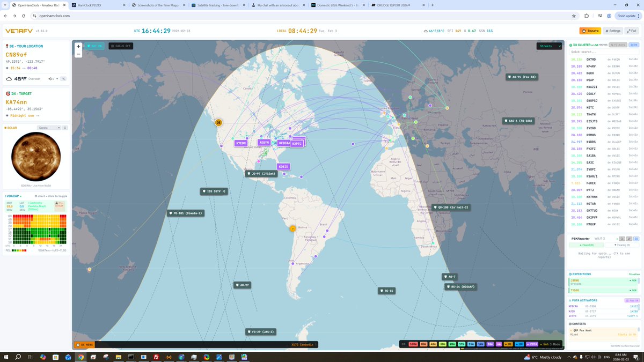Select the AO-27 satellite marker

click(242, 285)
